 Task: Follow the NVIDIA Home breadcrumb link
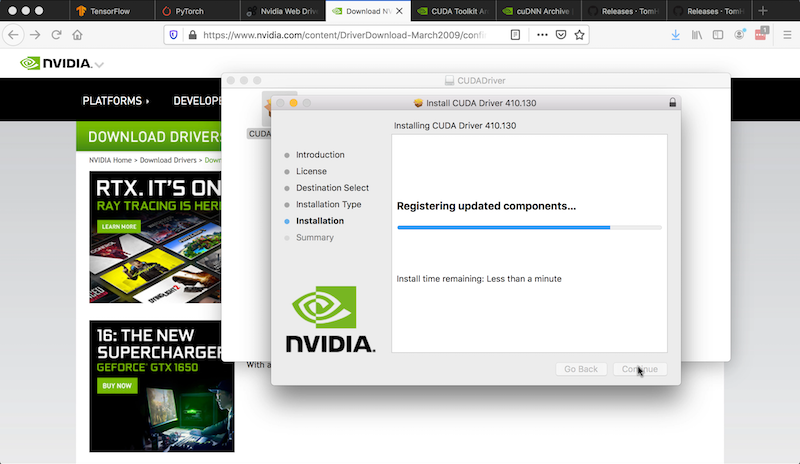[x=110, y=160]
